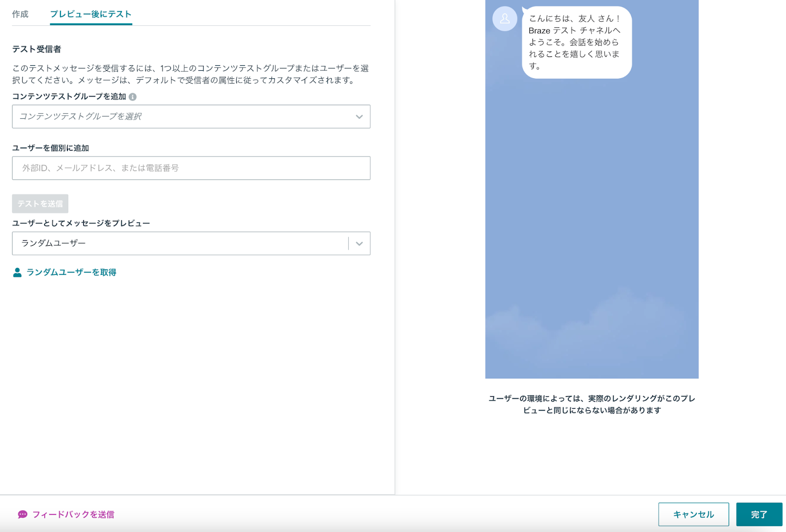Click the avatar icon in the chat preview
This screenshot has width=786, height=532.
point(505,19)
